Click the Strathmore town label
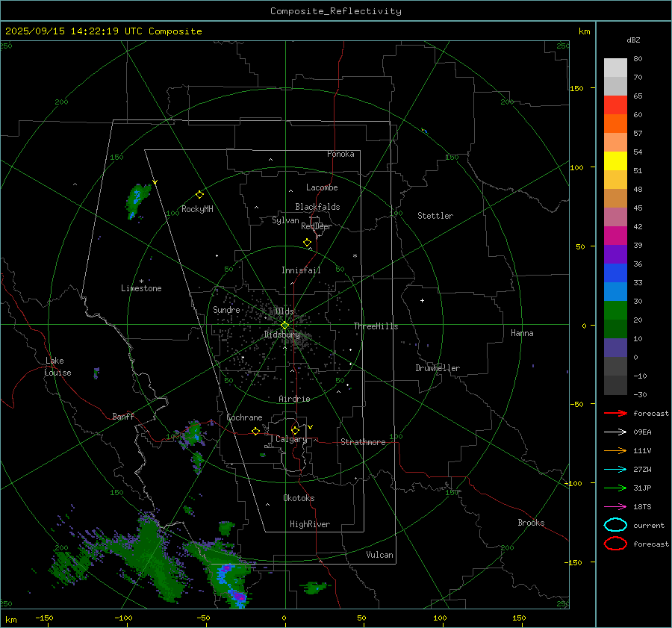This screenshot has width=672, height=628. coord(363,442)
